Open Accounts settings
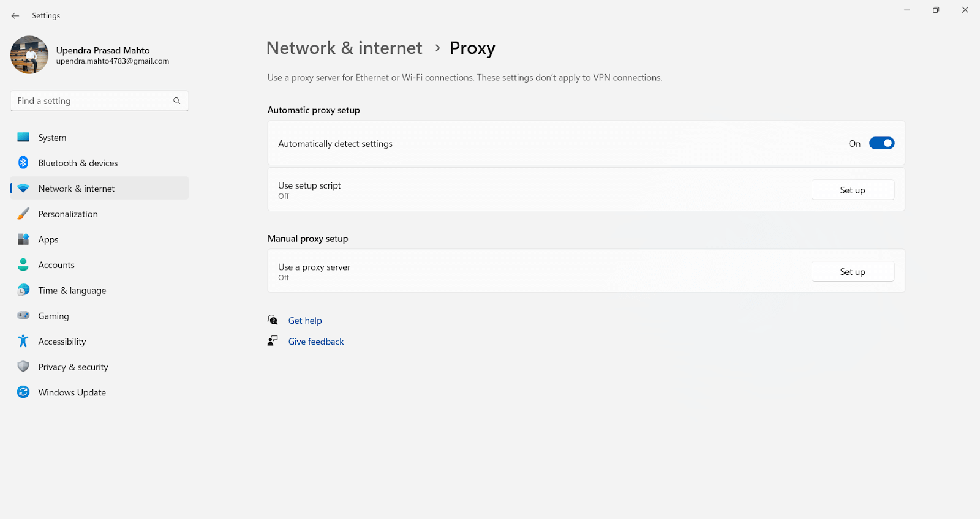 pos(56,264)
